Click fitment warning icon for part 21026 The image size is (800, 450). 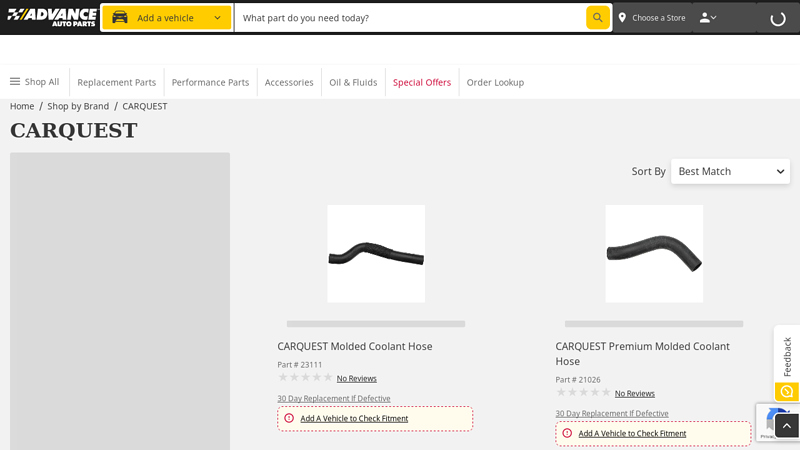[x=567, y=433]
